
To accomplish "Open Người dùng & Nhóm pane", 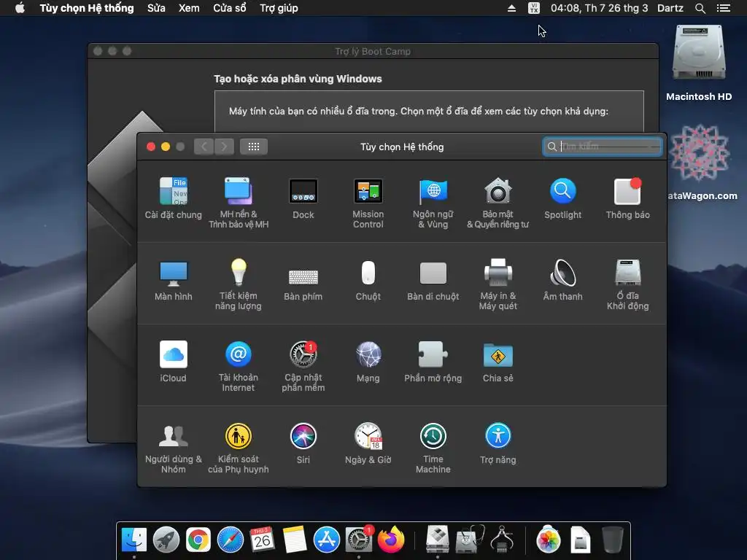I will pos(174,448).
